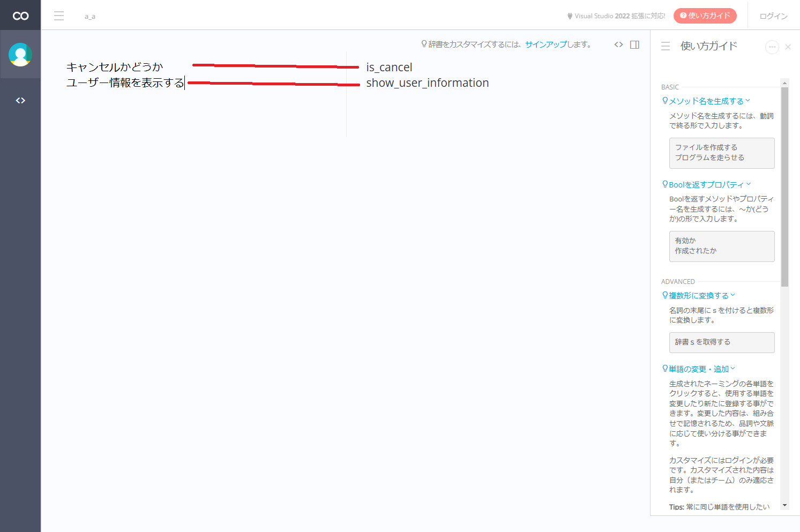Click the guide panel scrollbar thumb

coord(785,186)
